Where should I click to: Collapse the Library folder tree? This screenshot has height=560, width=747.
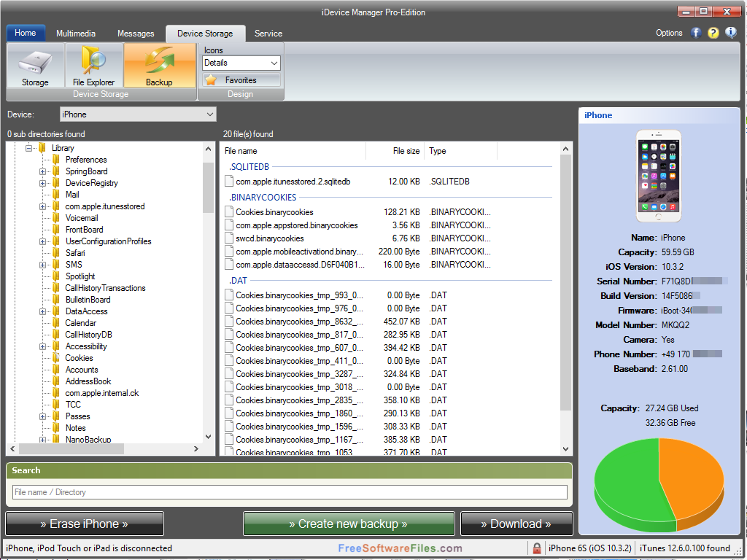pyautogui.click(x=28, y=148)
